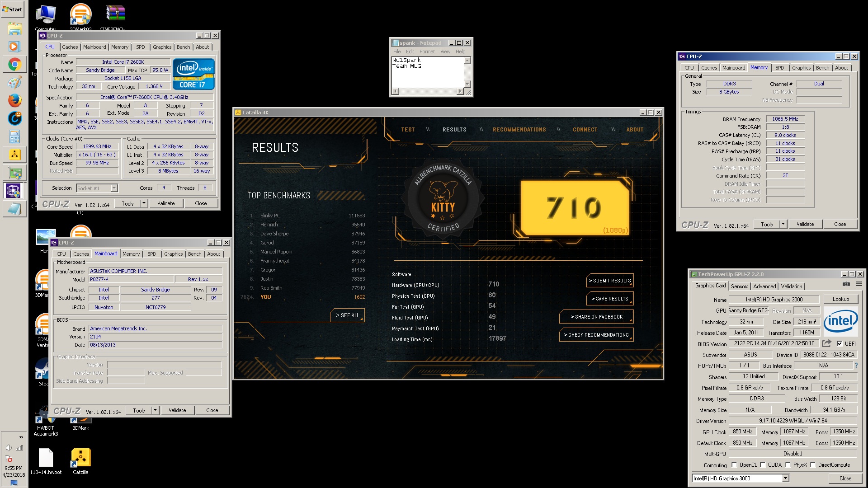
Task: Click the network signal tray icon
Action: pos(19,448)
